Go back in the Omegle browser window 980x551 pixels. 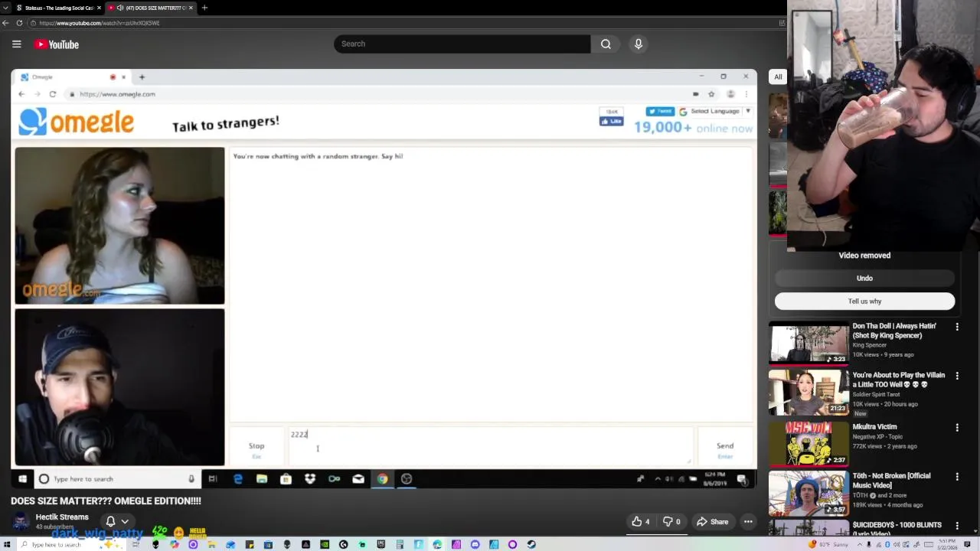pyautogui.click(x=21, y=94)
